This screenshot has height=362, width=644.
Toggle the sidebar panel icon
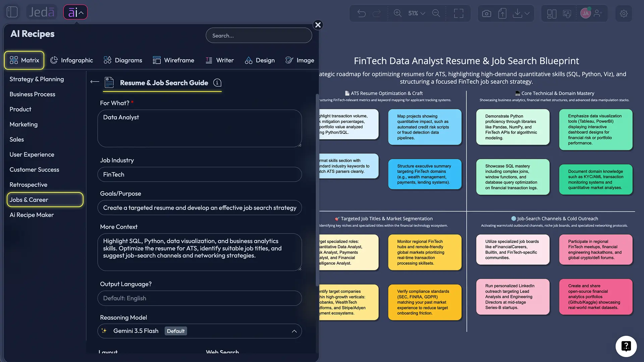click(x=12, y=12)
